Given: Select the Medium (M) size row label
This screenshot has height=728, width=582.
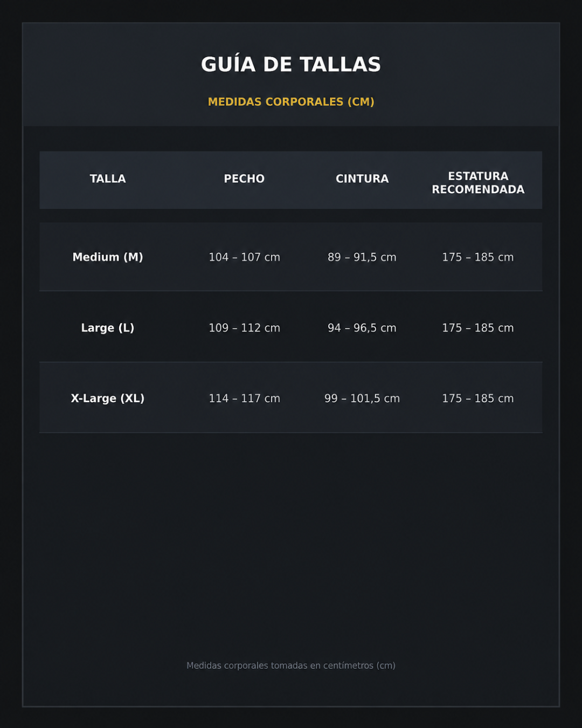Looking at the screenshot, I should click(108, 257).
